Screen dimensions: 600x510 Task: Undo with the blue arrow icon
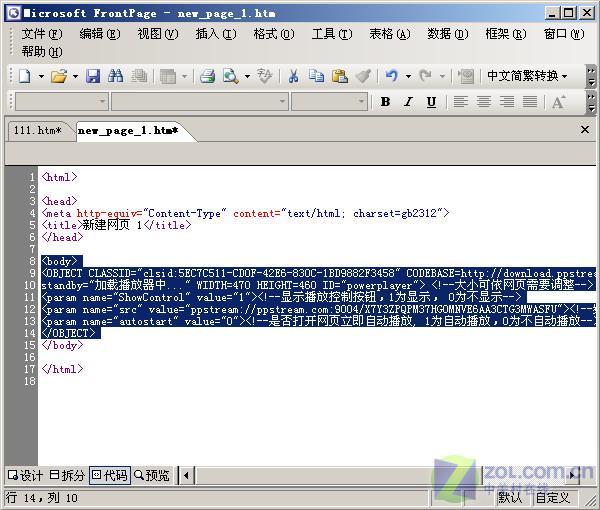(392, 76)
